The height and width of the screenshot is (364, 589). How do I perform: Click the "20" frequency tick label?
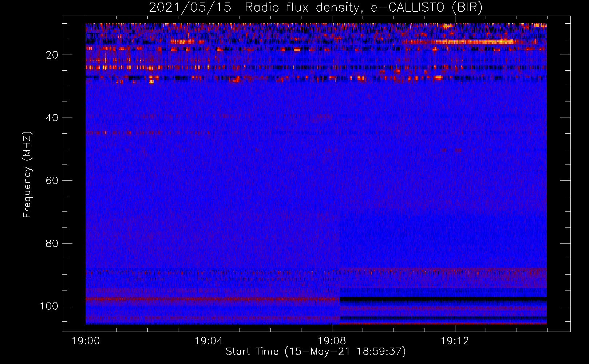[x=52, y=55]
